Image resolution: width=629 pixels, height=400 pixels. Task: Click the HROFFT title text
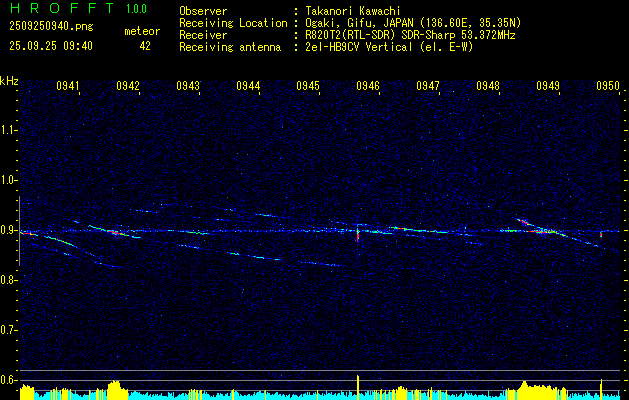tap(61, 8)
